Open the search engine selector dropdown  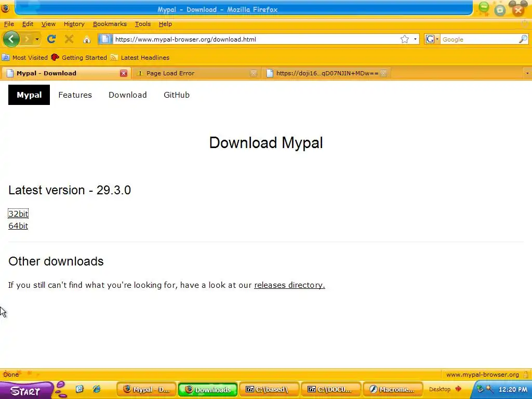click(x=432, y=39)
